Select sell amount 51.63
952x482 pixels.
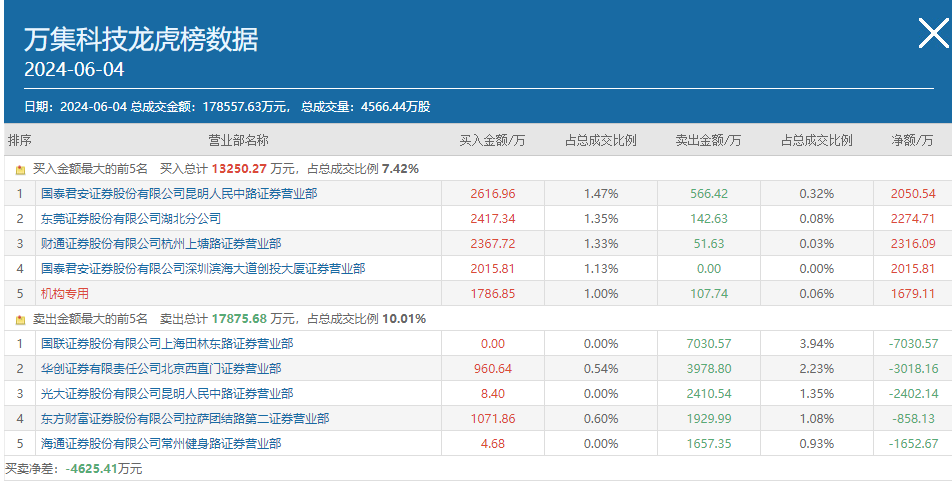click(709, 243)
